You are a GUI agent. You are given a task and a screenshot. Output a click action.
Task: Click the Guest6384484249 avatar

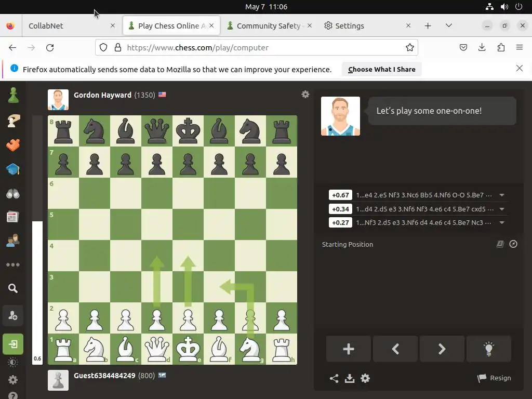[x=58, y=380]
